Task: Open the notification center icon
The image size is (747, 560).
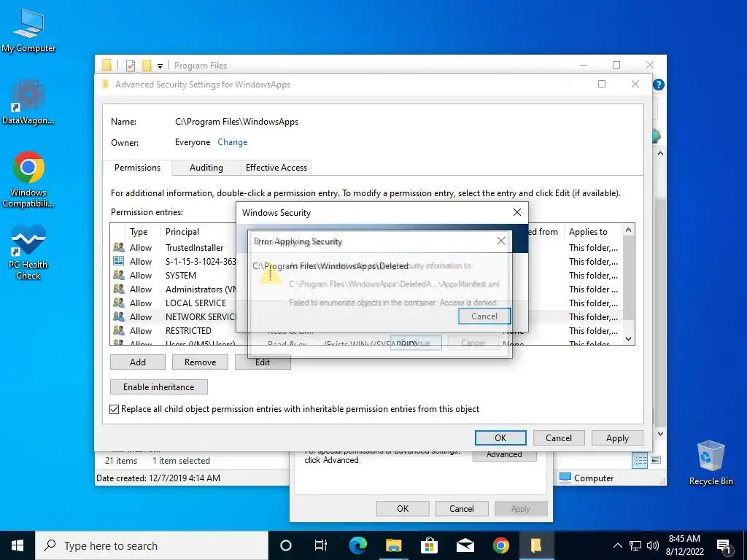Action: [724, 546]
